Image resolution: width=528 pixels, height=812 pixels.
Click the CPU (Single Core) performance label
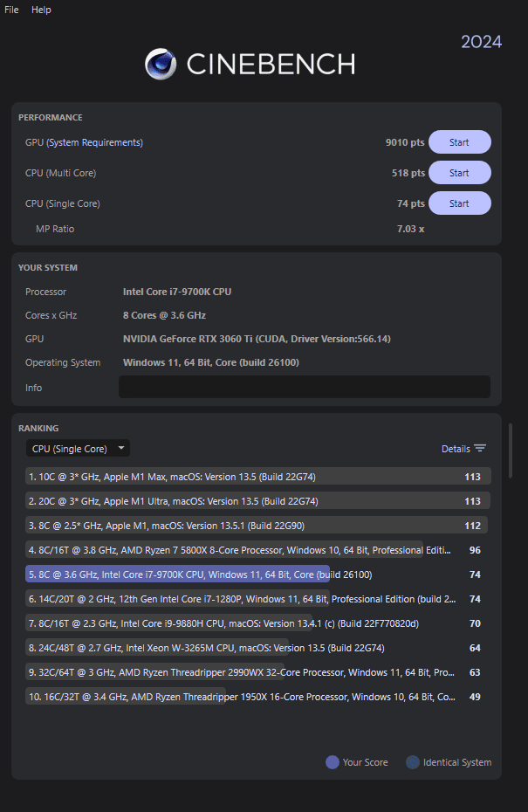[63, 203]
